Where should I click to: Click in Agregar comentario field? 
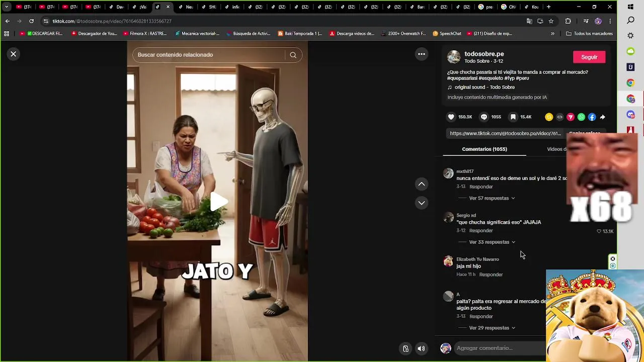tap(501, 348)
